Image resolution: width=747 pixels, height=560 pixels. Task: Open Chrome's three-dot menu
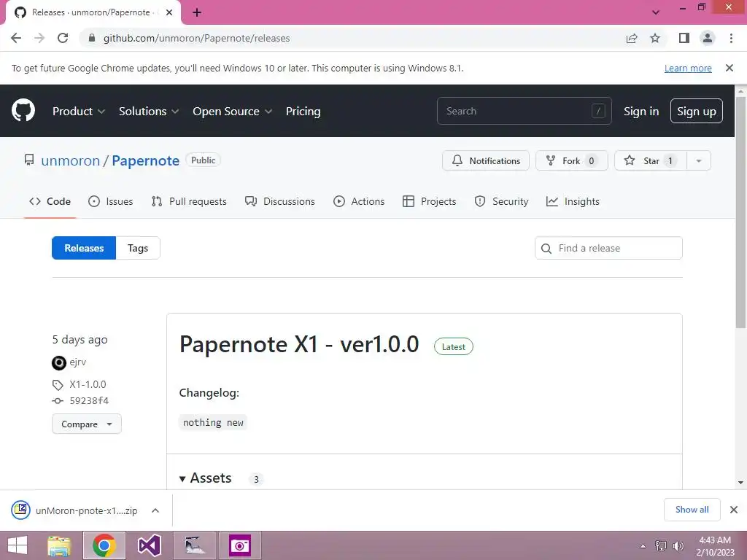click(x=731, y=38)
